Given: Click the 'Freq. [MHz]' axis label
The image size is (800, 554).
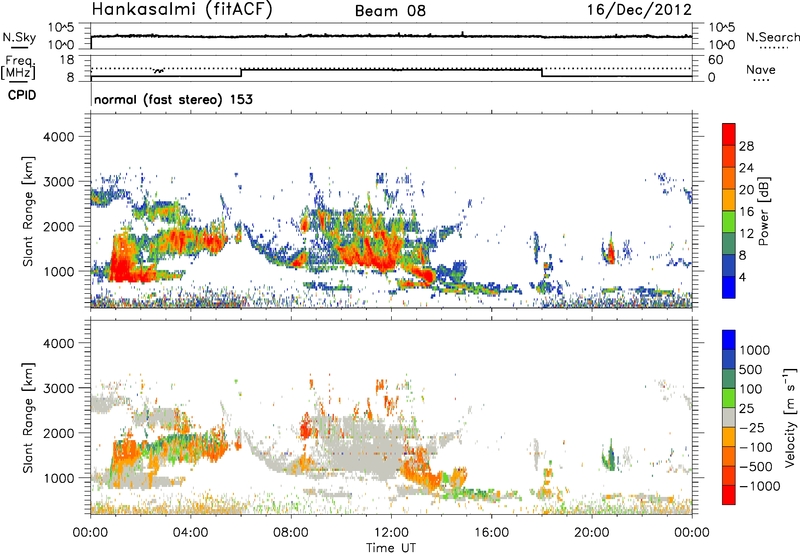Looking at the screenshot, I should click(x=18, y=68).
